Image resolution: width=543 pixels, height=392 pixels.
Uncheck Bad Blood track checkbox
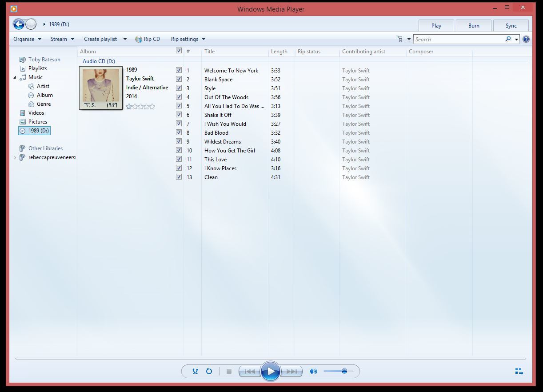point(179,132)
